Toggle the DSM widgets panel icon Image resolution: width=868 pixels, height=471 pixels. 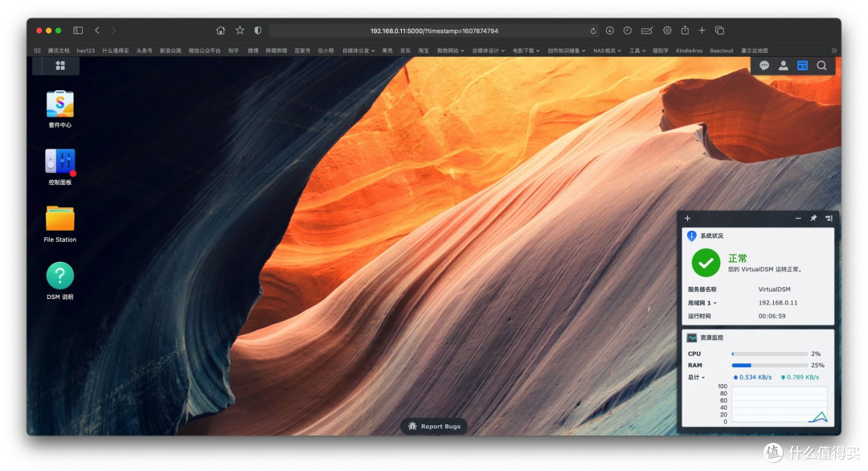pos(802,66)
